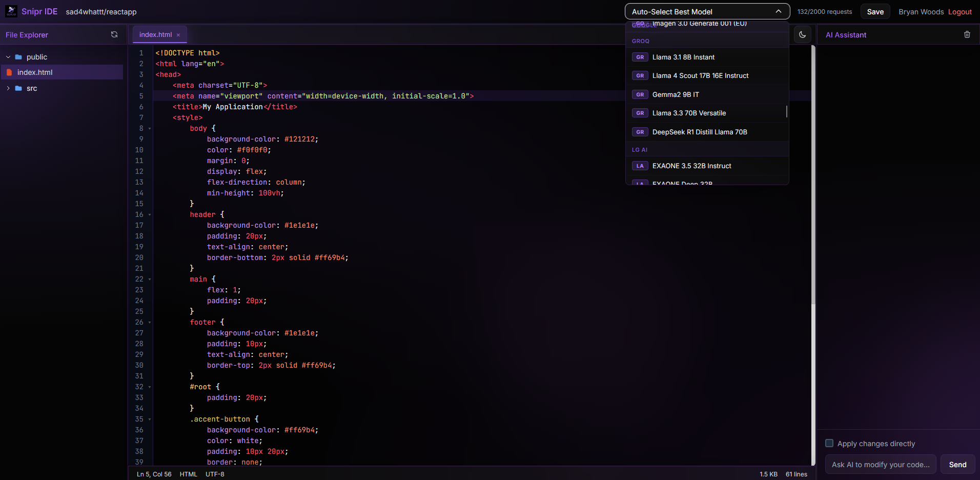The image size is (980, 480).
Task: Click the GR badge for Llama 3.1 8B Instant
Action: point(640,57)
